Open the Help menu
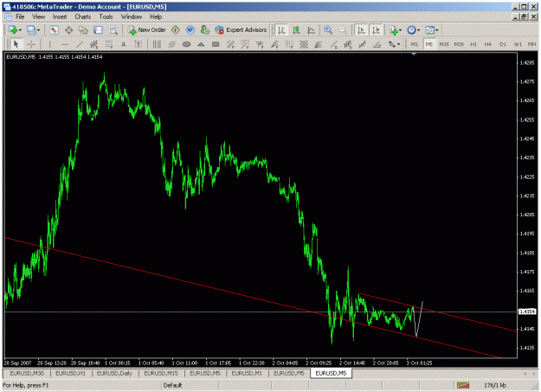Screen dimensions: 541x392 point(156,16)
